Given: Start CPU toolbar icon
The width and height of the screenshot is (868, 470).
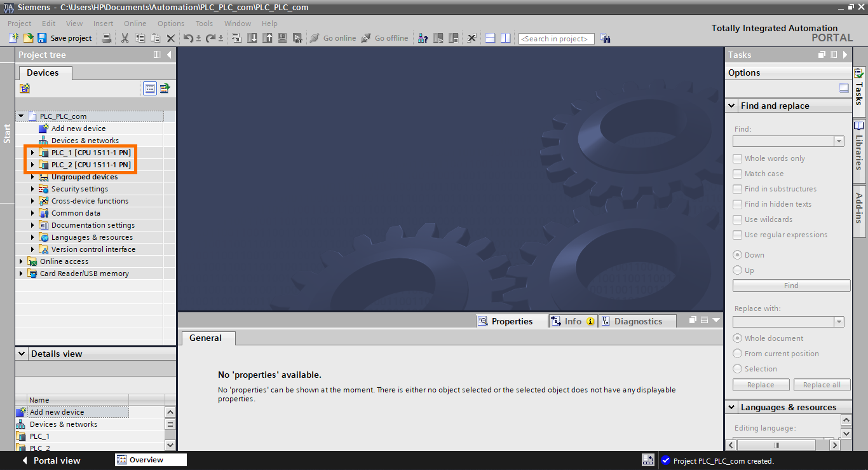Looking at the screenshot, I should pyautogui.click(x=438, y=38).
